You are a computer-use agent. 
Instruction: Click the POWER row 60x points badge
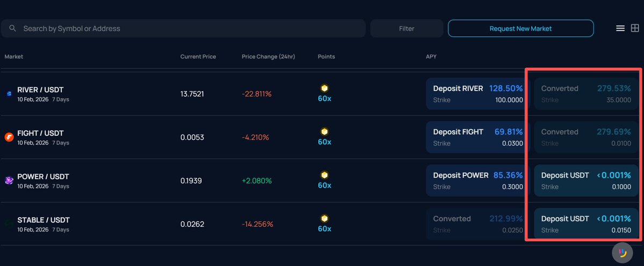pos(324,186)
